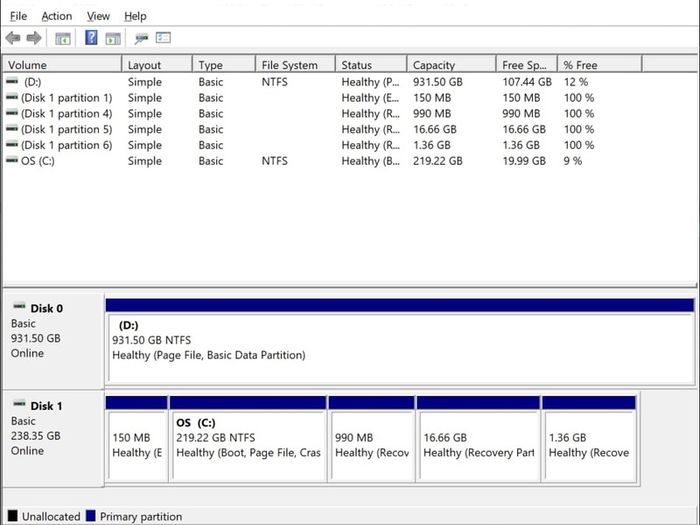Image resolution: width=700 pixels, height=525 pixels.
Task: Click the Disk 1 partition 4 drive icon
Action: [12, 113]
